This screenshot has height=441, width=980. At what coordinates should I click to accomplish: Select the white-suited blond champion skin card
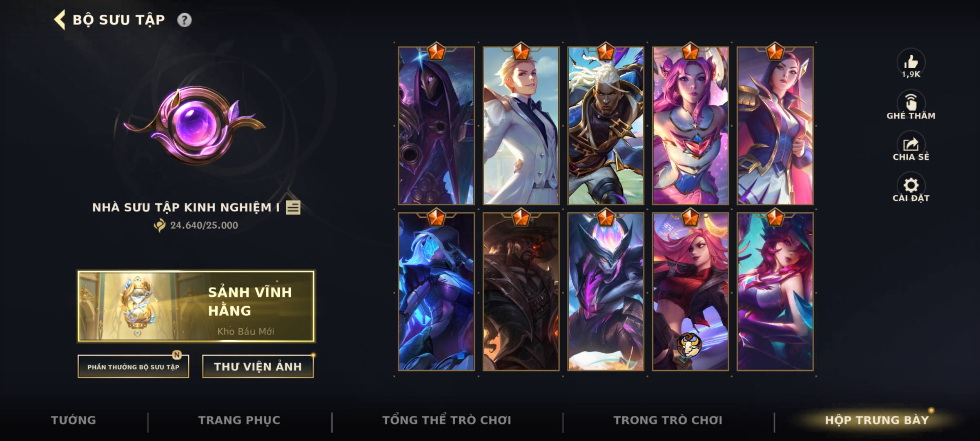521,125
